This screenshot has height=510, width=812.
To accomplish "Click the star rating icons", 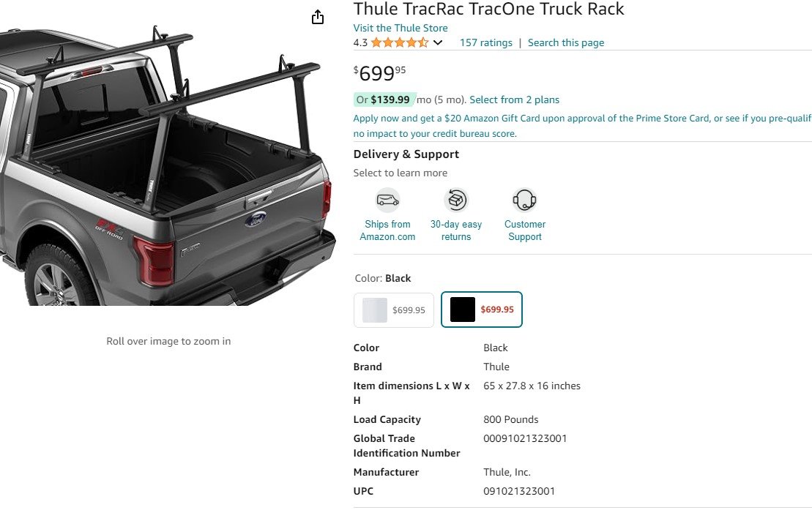I will click(x=400, y=42).
